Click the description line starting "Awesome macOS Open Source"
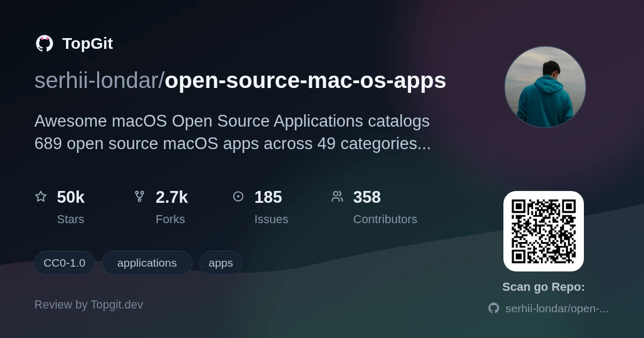The image size is (644, 338). pyautogui.click(x=232, y=121)
